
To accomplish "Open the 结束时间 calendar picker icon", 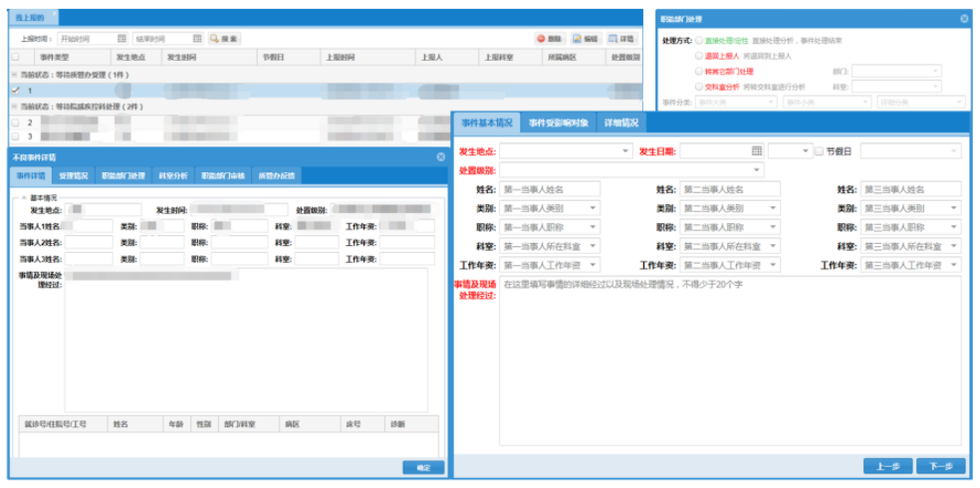I will coord(197,39).
